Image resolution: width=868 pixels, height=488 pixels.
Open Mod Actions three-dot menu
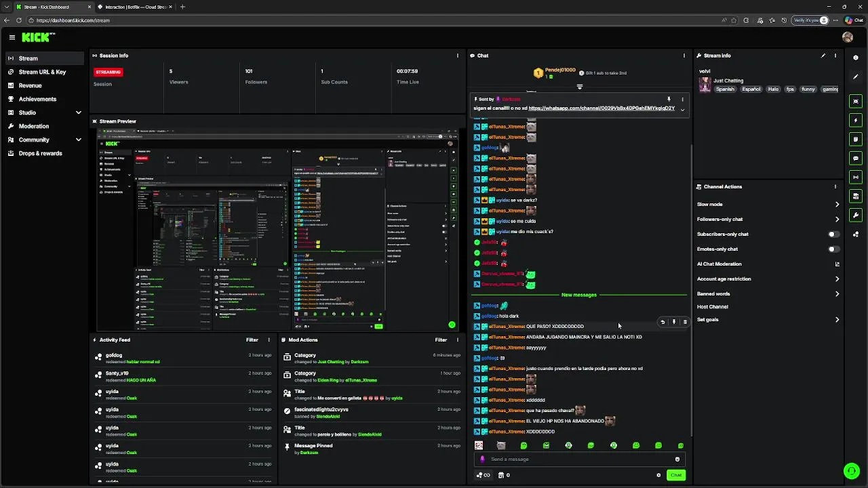coord(458,340)
